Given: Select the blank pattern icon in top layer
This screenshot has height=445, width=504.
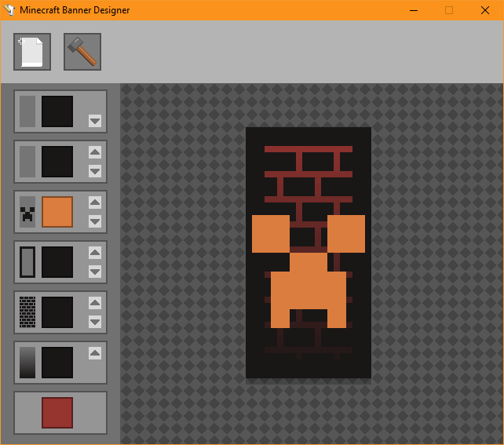Looking at the screenshot, I should [27, 111].
